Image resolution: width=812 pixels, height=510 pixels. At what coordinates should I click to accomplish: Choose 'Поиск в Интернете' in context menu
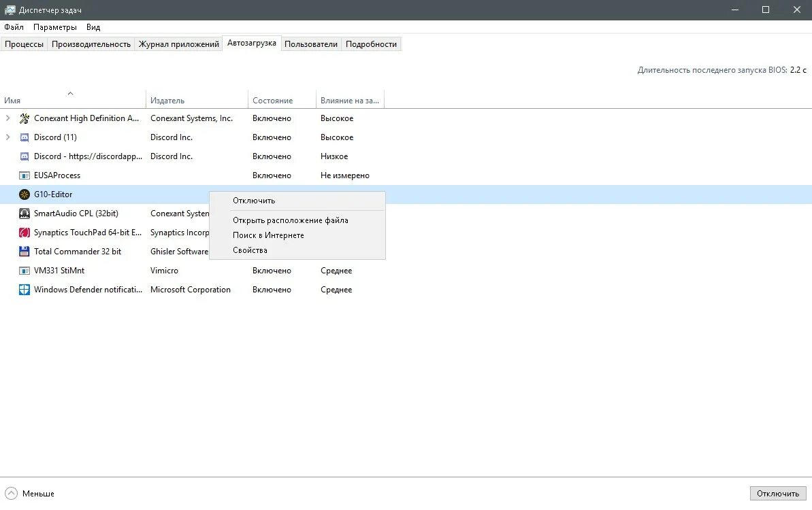[x=297, y=235]
